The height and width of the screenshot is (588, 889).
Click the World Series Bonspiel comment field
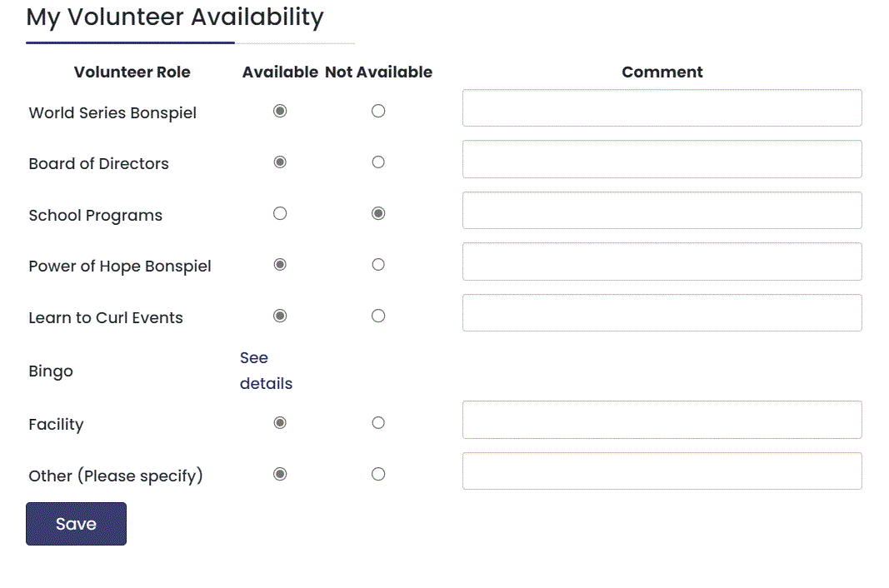click(662, 108)
